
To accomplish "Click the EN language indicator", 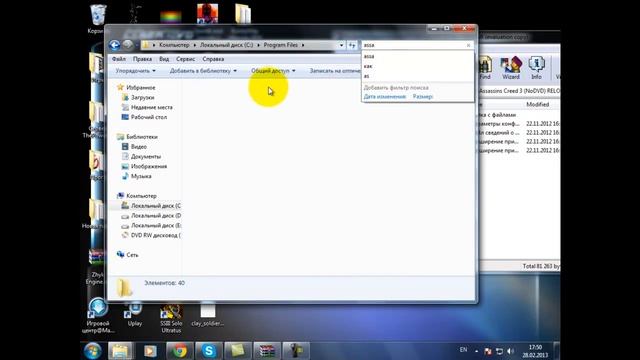I will 463,350.
